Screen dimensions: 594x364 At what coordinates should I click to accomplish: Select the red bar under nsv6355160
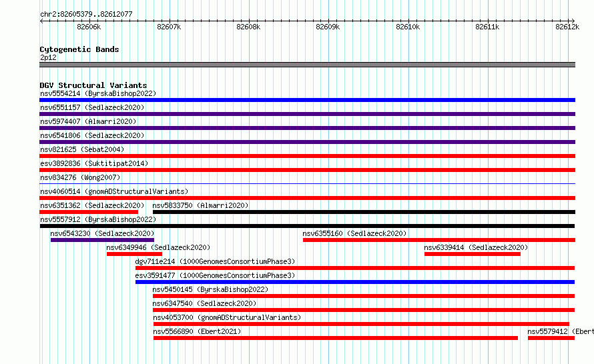click(439, 240)
